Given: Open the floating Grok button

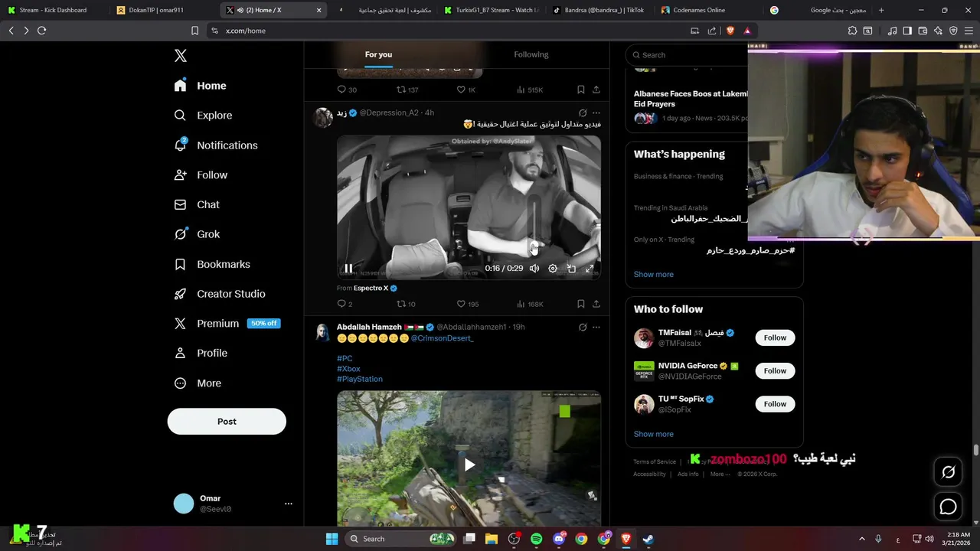Looking at the screenshot, I should coord(948,472).
